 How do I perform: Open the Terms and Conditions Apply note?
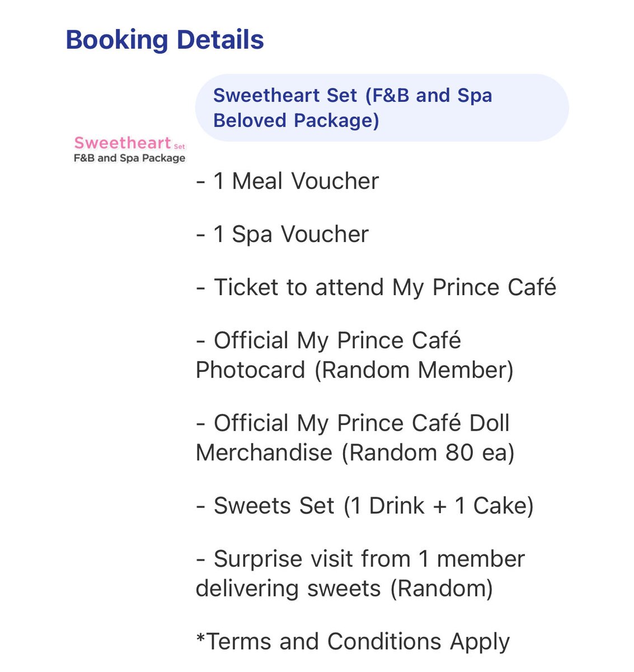(x=353, y=642)
